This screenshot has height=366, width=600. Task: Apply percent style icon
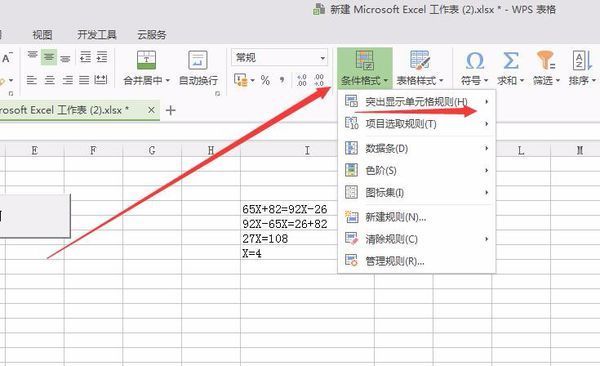coord(265,80)
